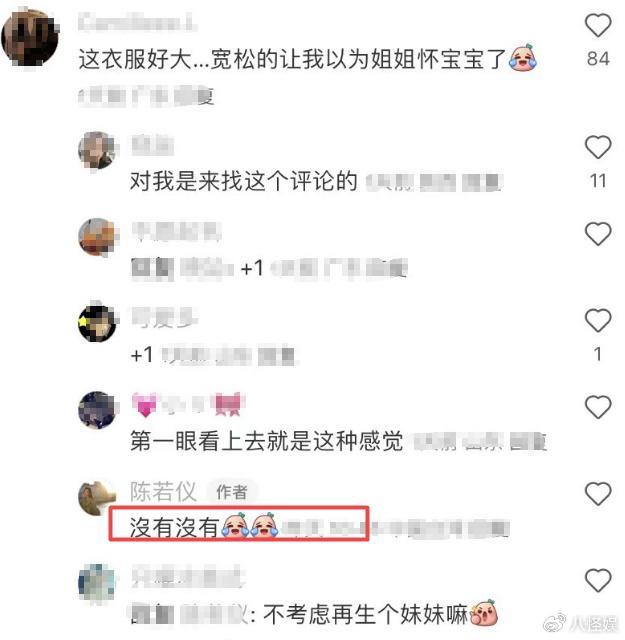
Task: Open the username 陈若仪
Action: coord(163,491)
